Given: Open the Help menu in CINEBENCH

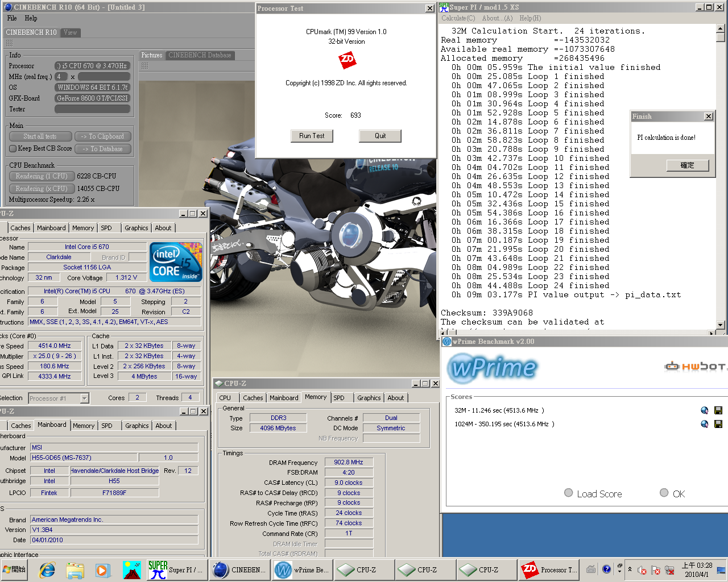Looking at the screenshot, I should [31, 18].
